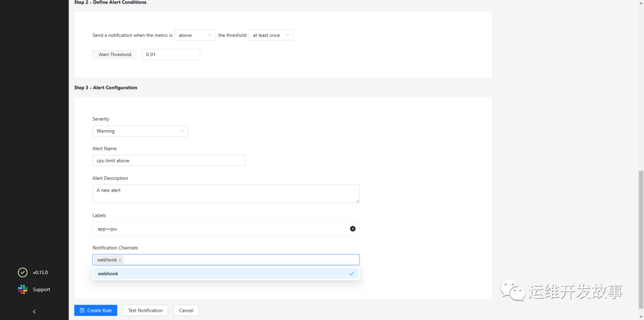
Task: Click the Alert Threshold label box
Action: coord(115,54)
